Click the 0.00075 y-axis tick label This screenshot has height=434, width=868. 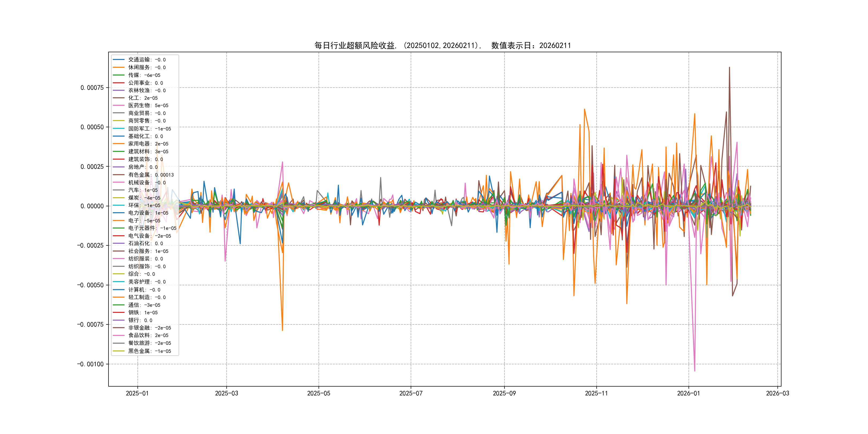click(x=92, y=88)
